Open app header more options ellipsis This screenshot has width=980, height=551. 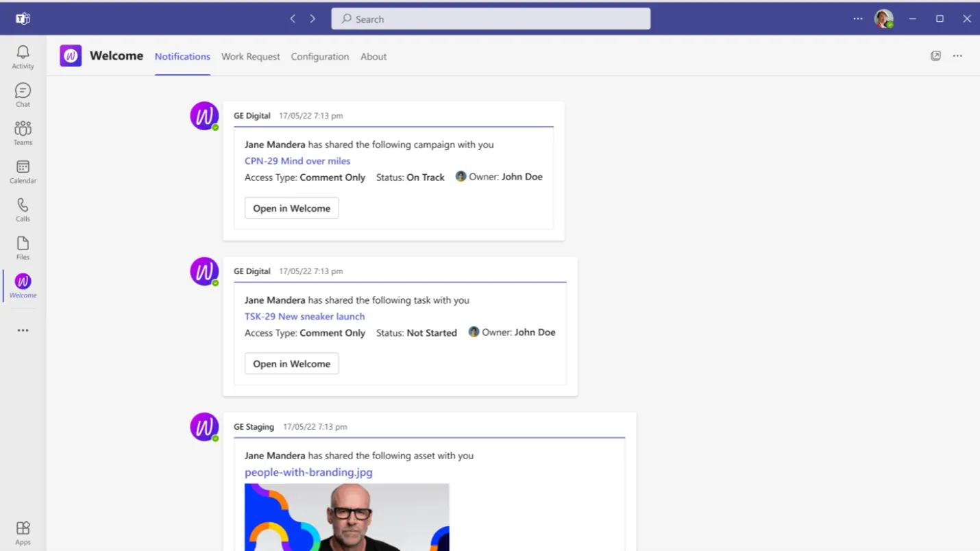pyautogui.click(x=957, y=56)
